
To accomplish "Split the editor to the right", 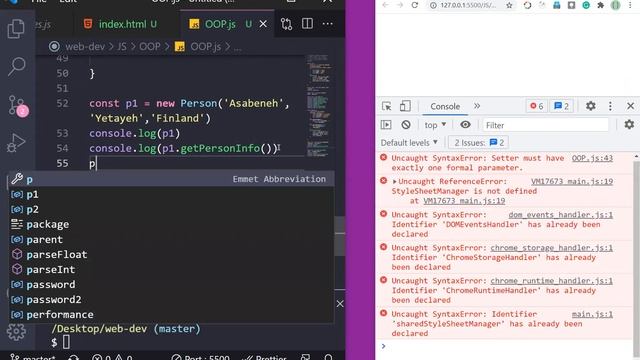I will 307,24.
